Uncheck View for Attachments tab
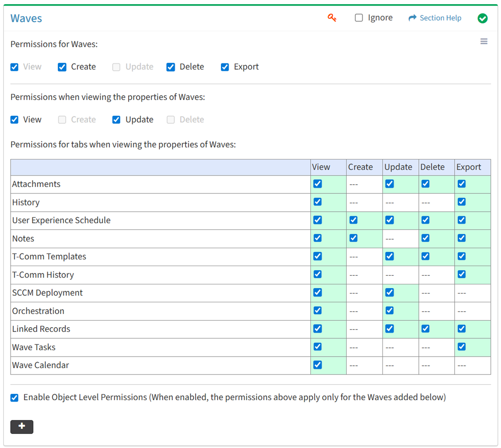This screenshot has height=448, width=501. pyautogui.click(x=317, y=184)
